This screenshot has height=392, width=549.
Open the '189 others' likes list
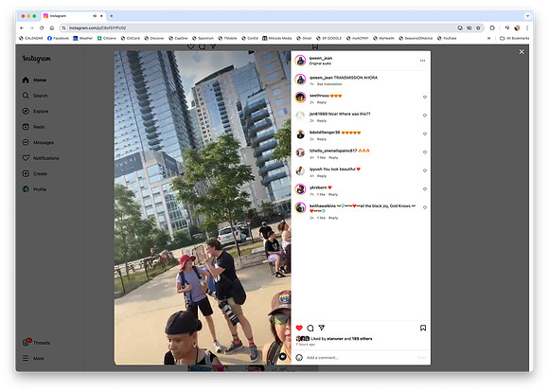point(362,339)
